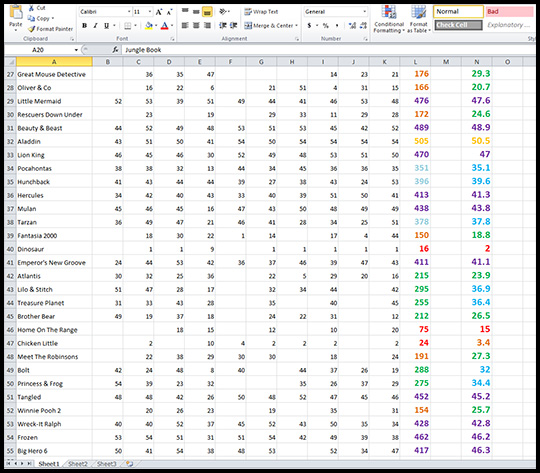Viewport: 540px width, 473px height.
Task: Click formula bar containing Jungle Book
Action: click(x=329, y=50)
